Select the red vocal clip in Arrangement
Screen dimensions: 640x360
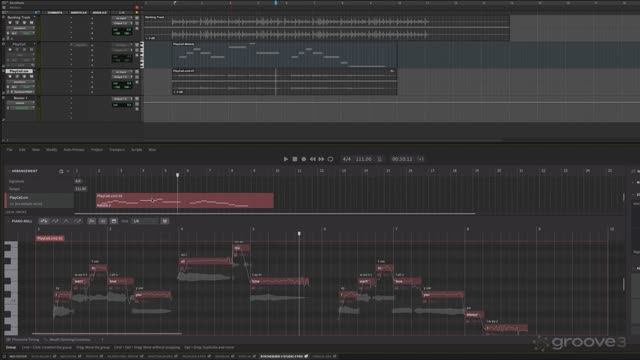[x=185, y=200]
